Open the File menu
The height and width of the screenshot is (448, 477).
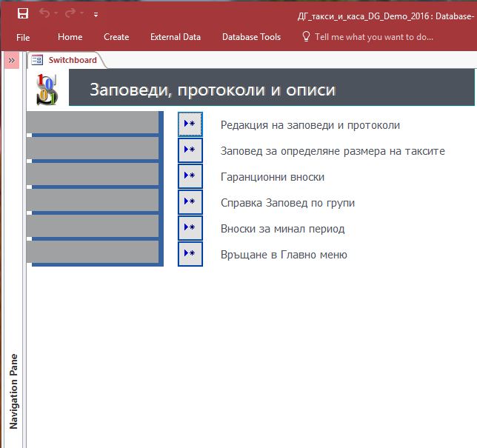click(x=23, y=36)
